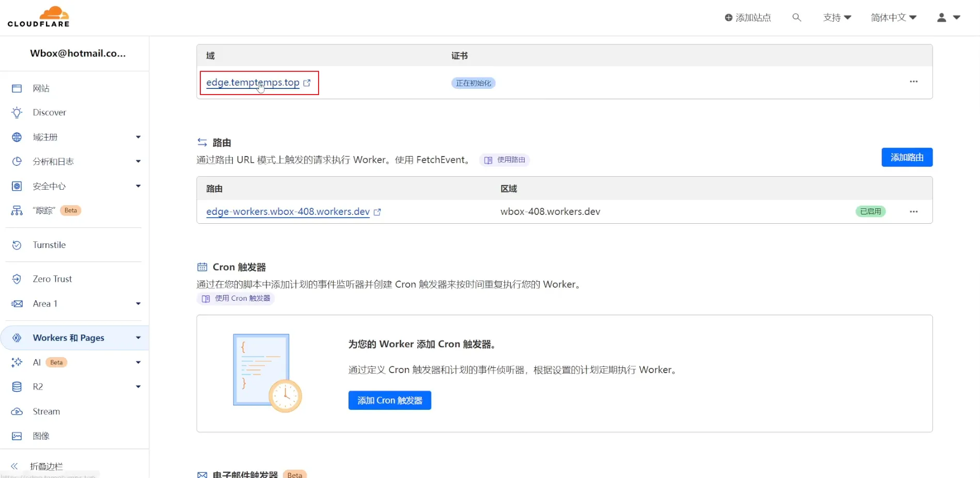Click the Discover lightbulb icon
This screenshot has width=980, height=478.
[x=17, y=113]
